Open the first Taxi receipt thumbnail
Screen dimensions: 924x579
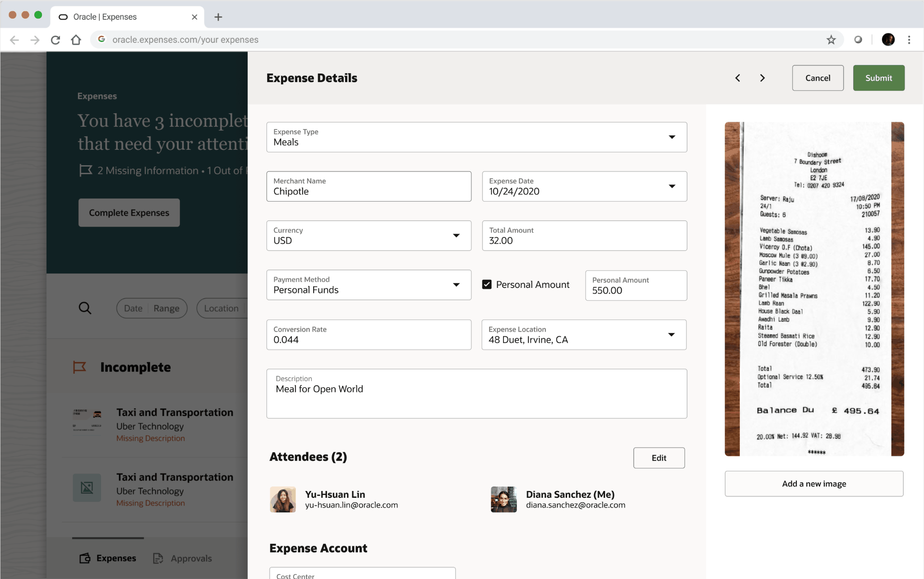pos(87,421)
